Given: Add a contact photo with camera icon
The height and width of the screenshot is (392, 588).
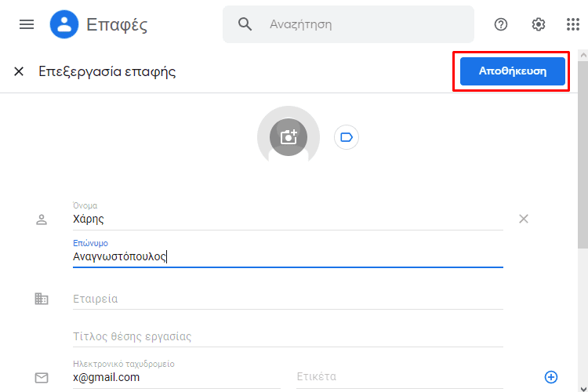Looking at the screenshot, I should click(x=289, y=137).
